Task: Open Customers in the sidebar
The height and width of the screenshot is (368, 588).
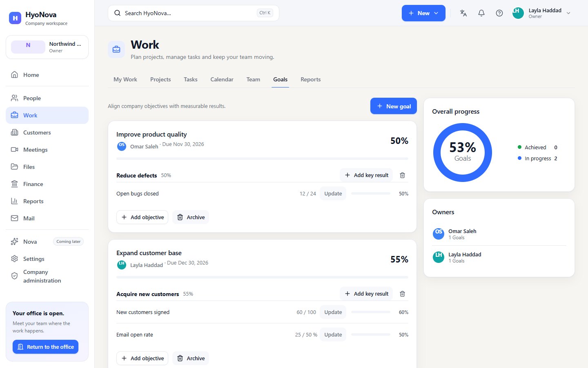Action: 47,132
